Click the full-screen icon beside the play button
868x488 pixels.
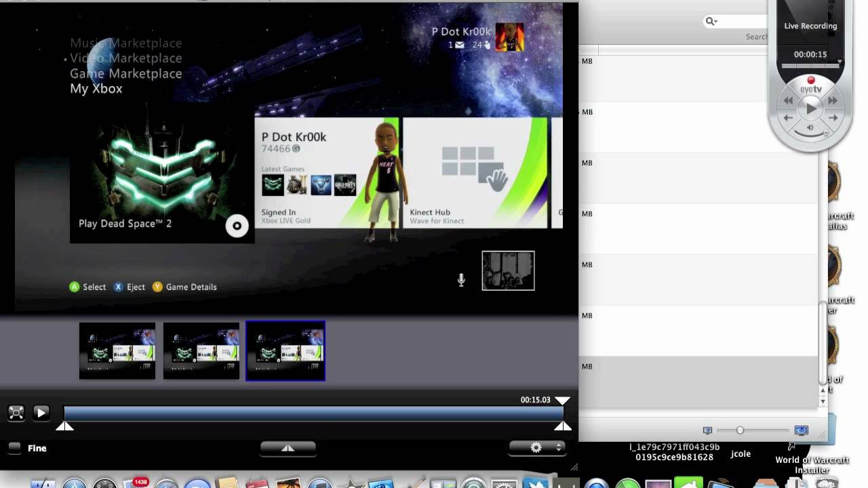(16, 412)
